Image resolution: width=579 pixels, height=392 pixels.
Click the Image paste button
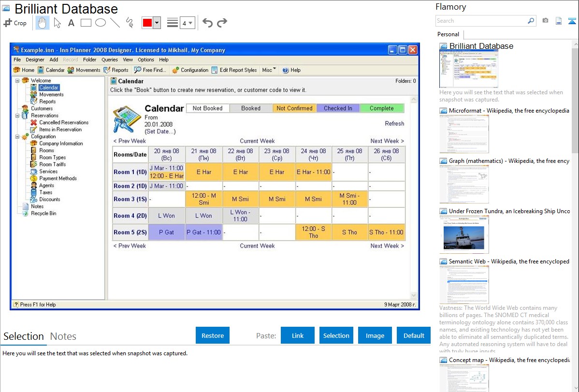click(375, 335)
